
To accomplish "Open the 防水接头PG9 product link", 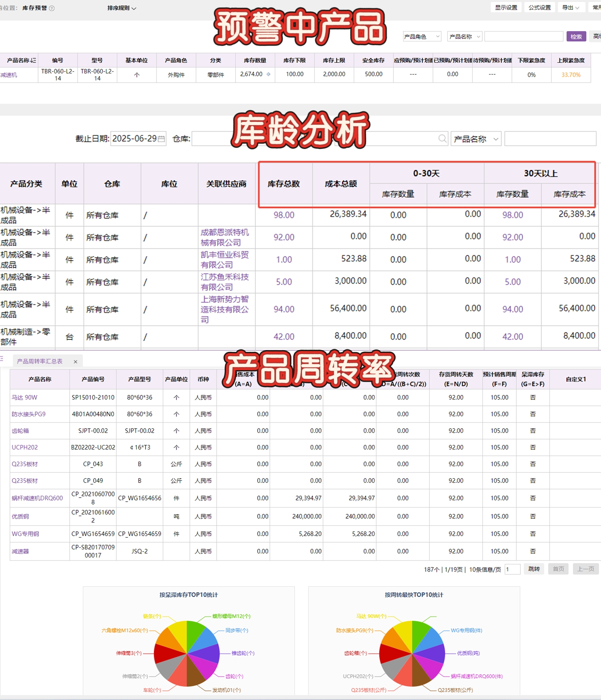I will click(x=29, y=414).
